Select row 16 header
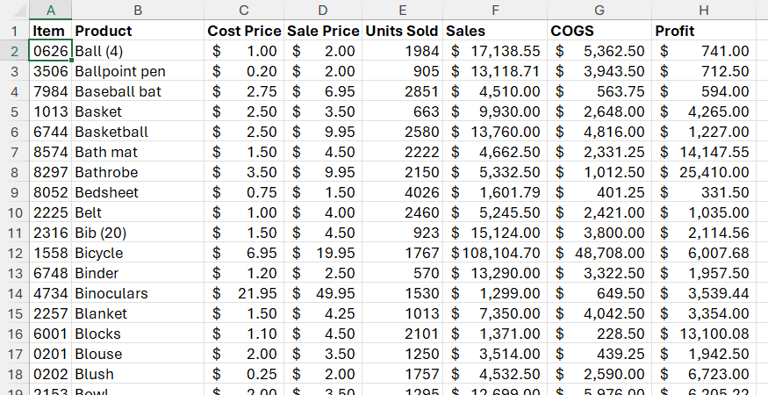Screen dimensions: 768x395 15,334
